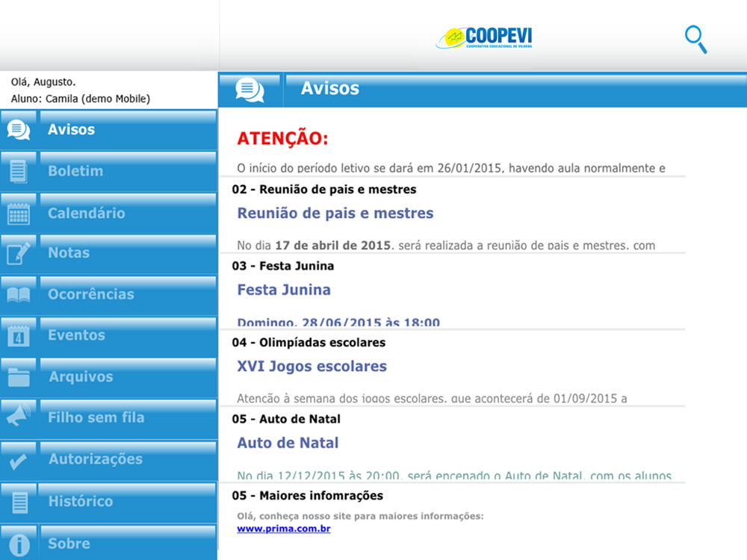
Task: Open the Auto de Natal blue heading
Action: [288, 443]
